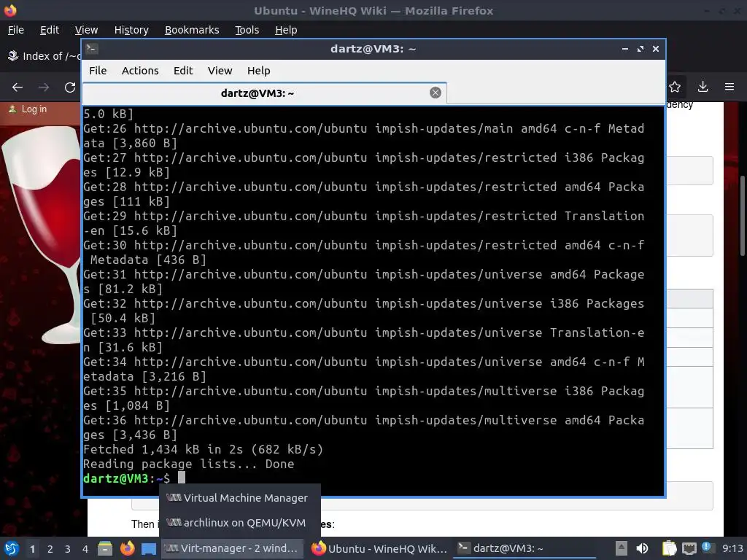Viewport: 747px width, 560px height.
Task: Close the terminal window
Action: point(656,49)
